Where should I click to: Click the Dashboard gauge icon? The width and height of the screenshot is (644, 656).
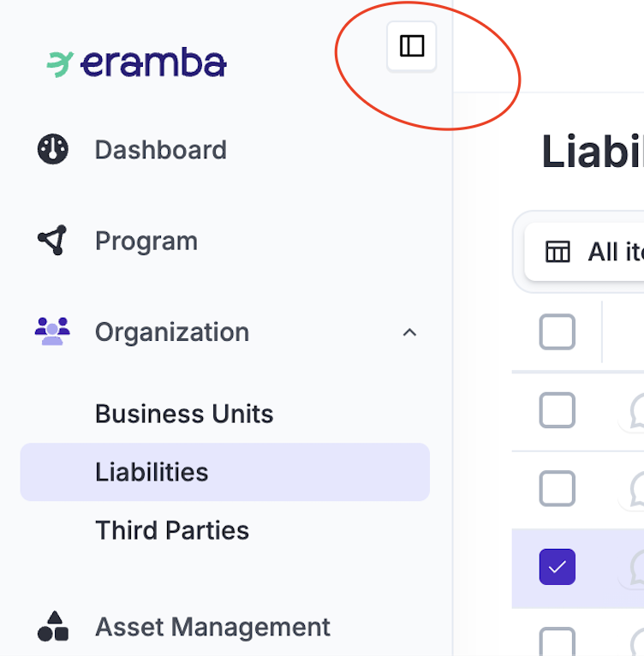53,150
